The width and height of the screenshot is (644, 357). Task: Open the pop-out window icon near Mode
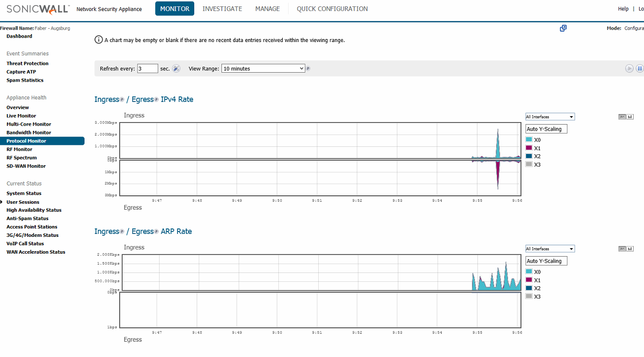point(563,28)
